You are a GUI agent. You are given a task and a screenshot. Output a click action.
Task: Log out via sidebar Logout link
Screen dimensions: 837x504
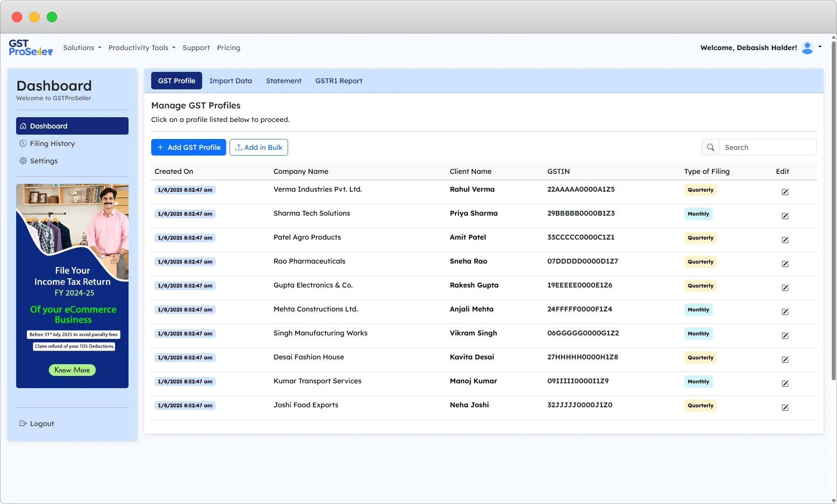(x=41, y=423)
